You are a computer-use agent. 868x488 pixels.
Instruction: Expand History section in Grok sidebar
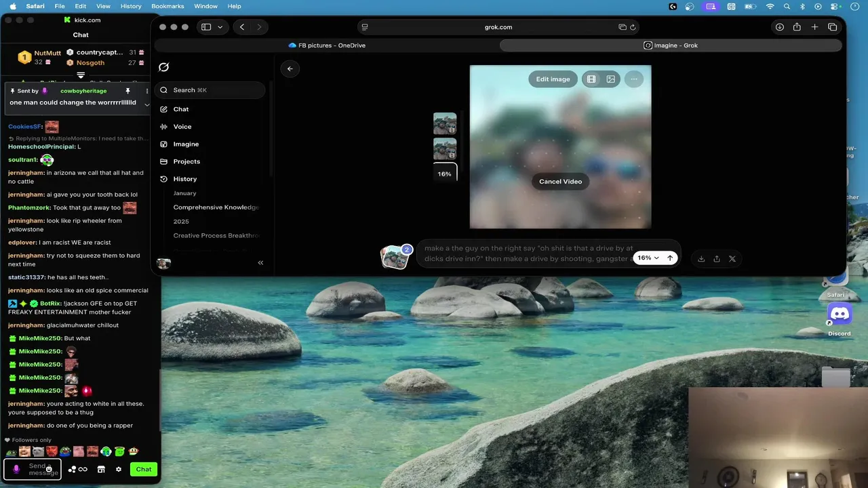[184, 179]
